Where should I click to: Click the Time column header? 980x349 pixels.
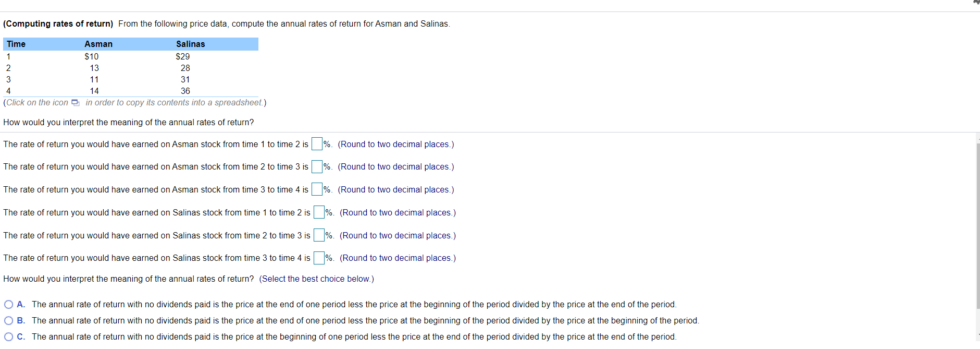pyautogui.click(x=16, y=44)
